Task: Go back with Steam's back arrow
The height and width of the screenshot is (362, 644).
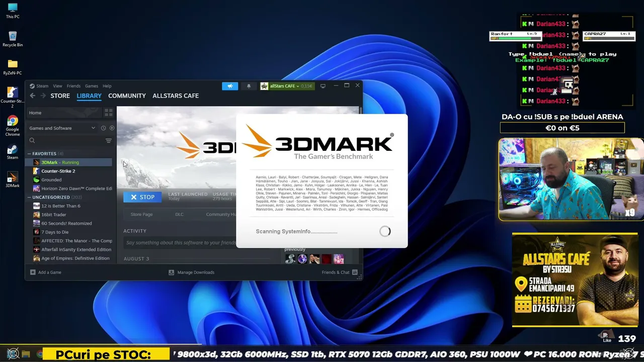Action: pos(33,96)
